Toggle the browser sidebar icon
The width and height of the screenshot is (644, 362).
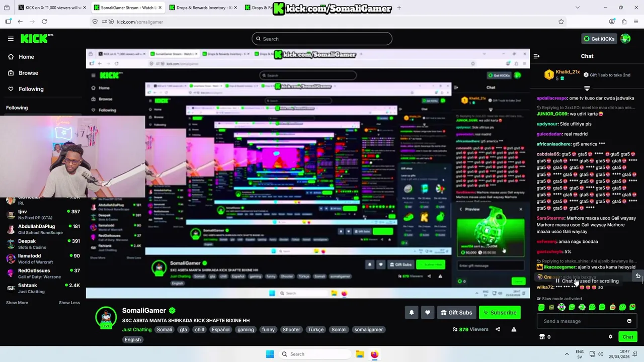click(x=8, y=22)
